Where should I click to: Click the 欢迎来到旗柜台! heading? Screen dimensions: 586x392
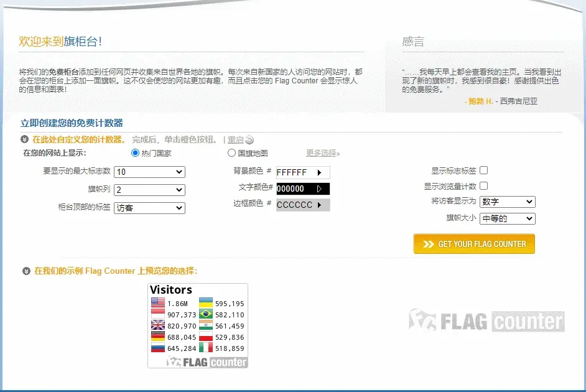point(60,41)
